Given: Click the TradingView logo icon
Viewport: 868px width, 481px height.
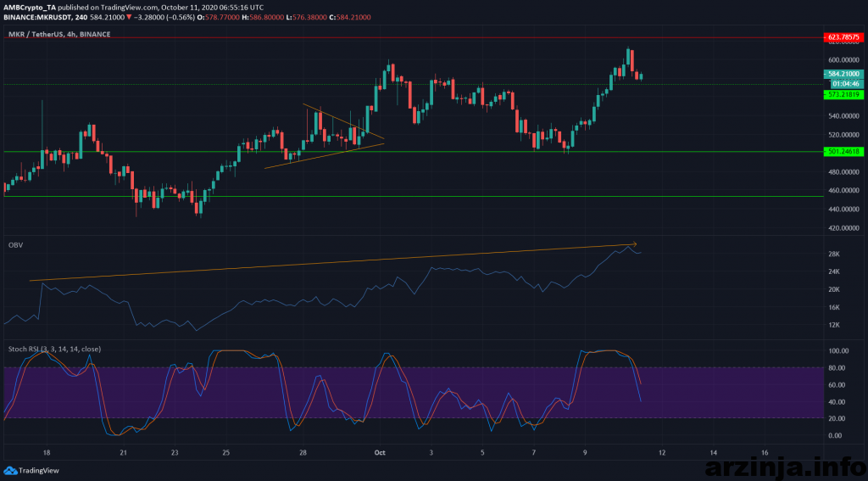Looking at the screenshot, I should 10,470.
